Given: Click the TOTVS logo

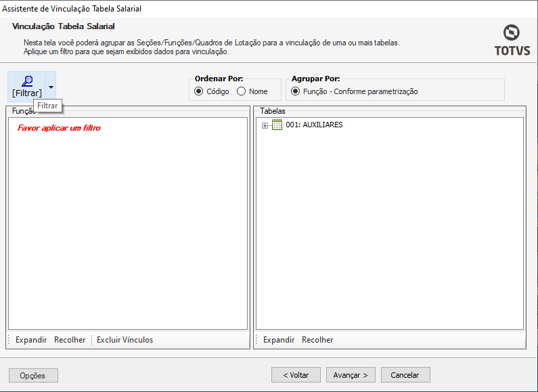Looking at the screenshot, I should [512, 41].
